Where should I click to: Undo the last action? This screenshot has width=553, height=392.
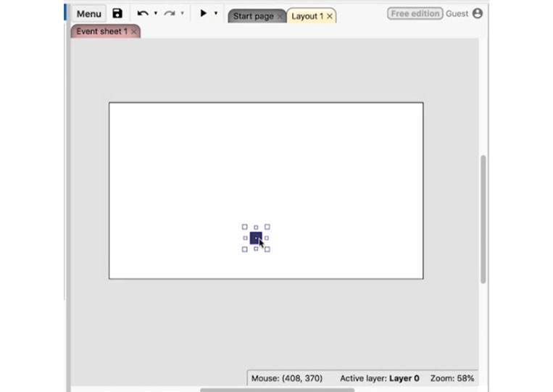(143, 13)
